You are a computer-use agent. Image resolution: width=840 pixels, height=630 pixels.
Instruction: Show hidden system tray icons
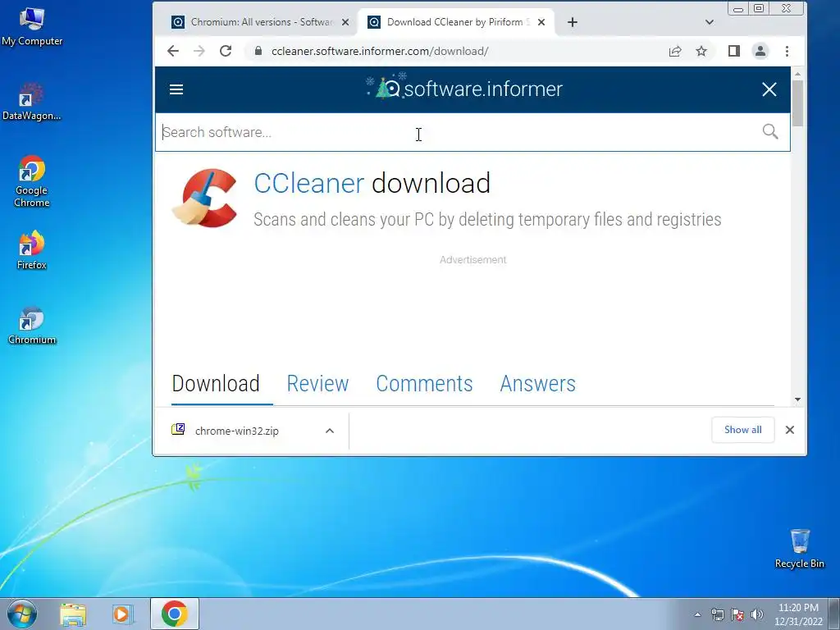tap(697, 614)
